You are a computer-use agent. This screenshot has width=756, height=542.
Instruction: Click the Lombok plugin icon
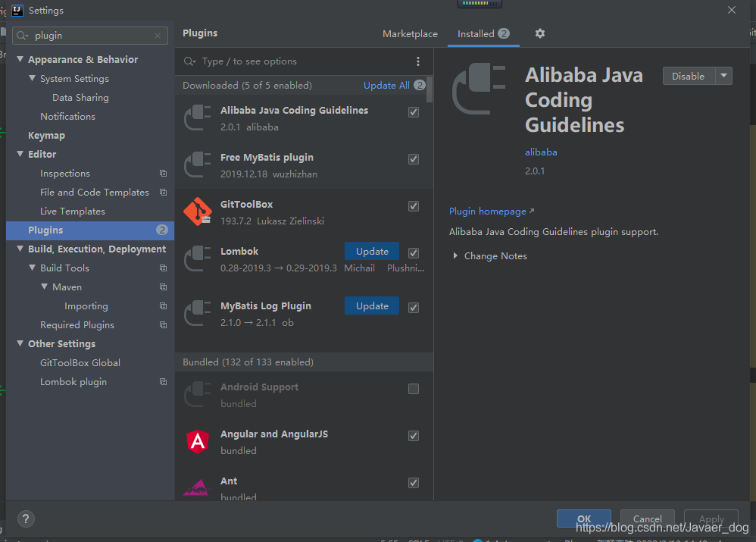[x=198, y=258]
